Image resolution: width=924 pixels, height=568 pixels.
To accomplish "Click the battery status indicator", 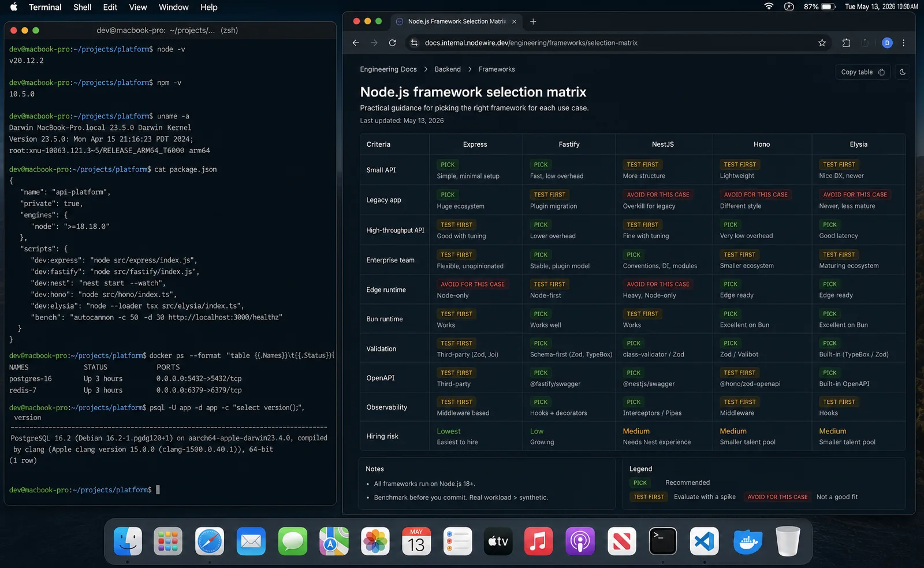I will coord(820,7).
